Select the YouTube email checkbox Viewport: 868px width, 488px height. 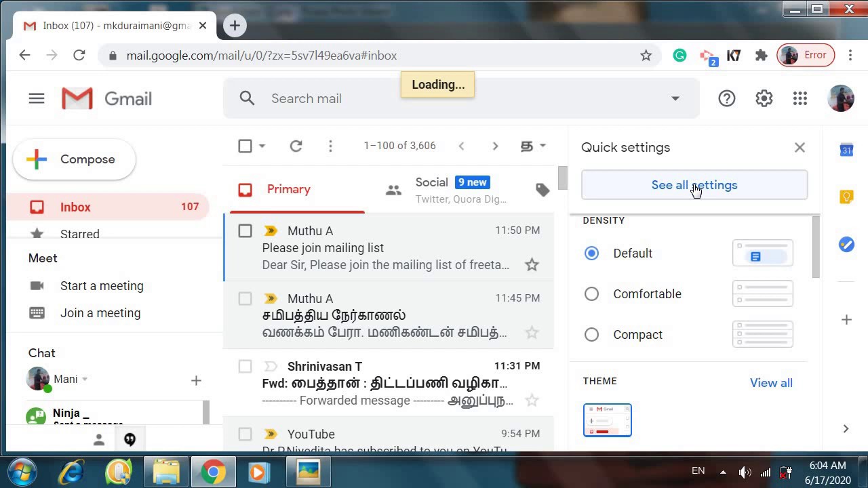tap(245, 434)
